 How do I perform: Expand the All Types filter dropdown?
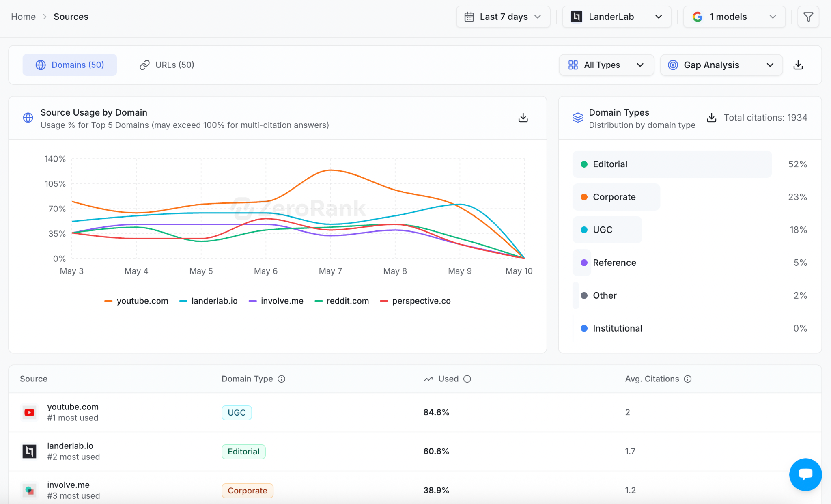(x=606, y=65)
